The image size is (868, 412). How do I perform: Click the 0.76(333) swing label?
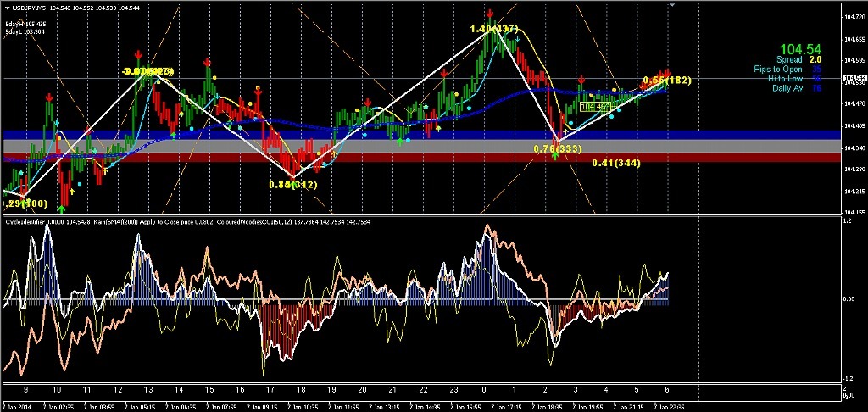(558, 148)
